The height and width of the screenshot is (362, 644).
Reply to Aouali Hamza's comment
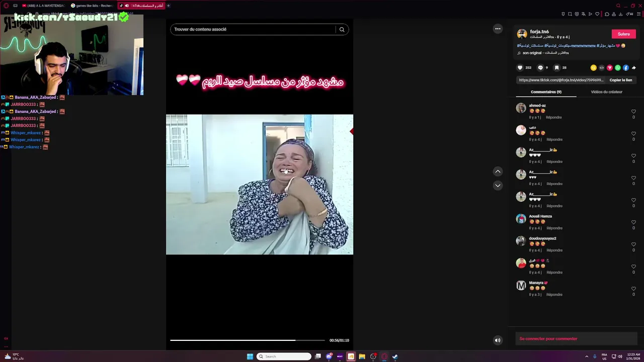pyautogui.click(x=554, y=228)
